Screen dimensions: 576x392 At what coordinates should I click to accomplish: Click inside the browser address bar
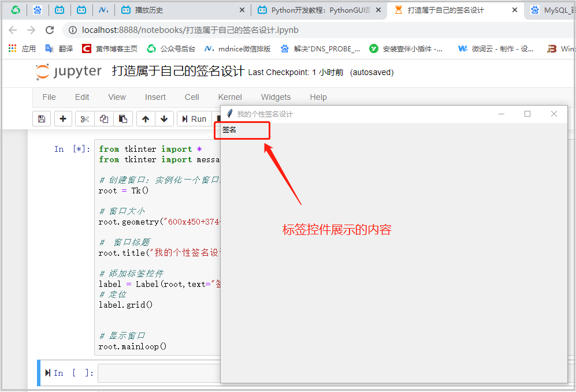(x=173, y=30)
